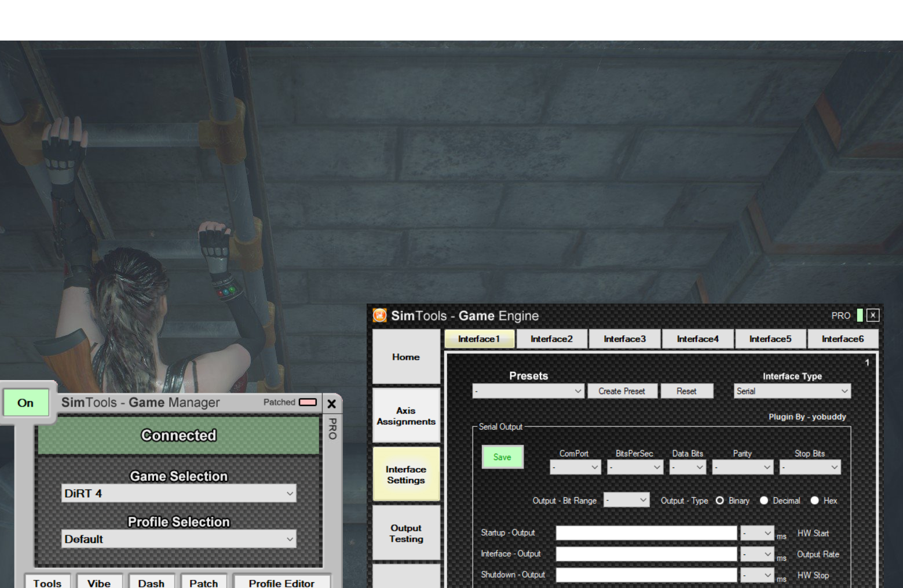Open Output Testing section
Viewport: 903px width, 588px height.
[x=406, y=533]
